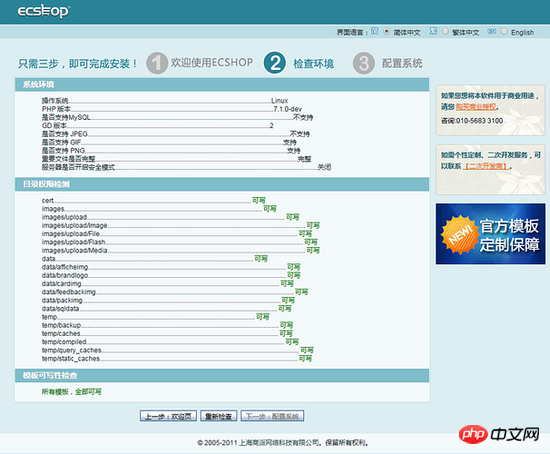Click the 官方模板定制保障 banner
Image resolution: width=550 pixels, height=454 pixels.
point(490,234)
